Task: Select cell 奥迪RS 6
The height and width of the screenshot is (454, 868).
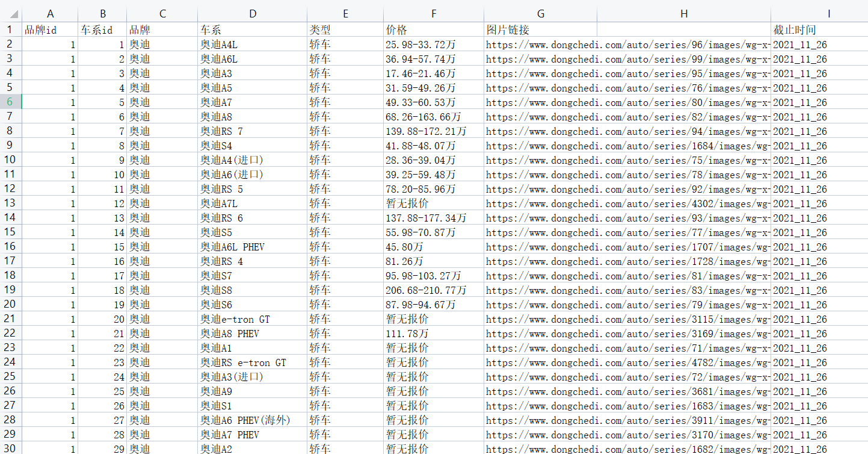Action: point(253,217)
